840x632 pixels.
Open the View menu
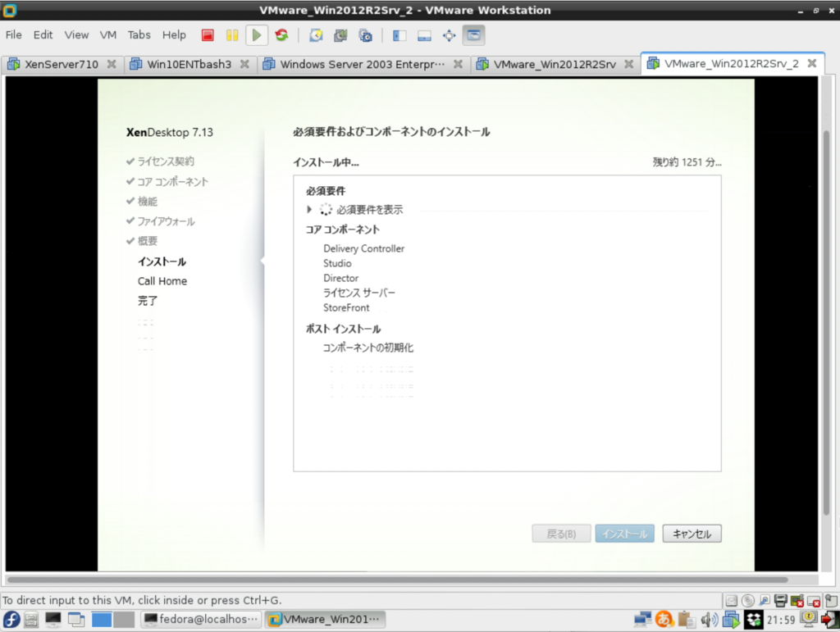point(76,34)
